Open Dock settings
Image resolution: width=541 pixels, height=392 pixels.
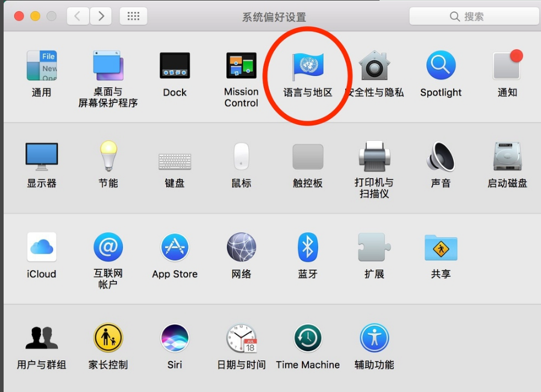point(174,66)
